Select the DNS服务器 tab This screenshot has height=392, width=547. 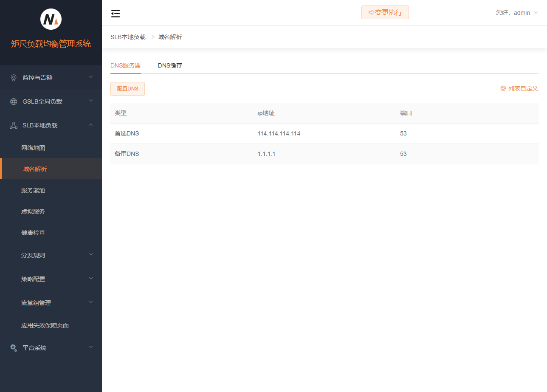125,65
